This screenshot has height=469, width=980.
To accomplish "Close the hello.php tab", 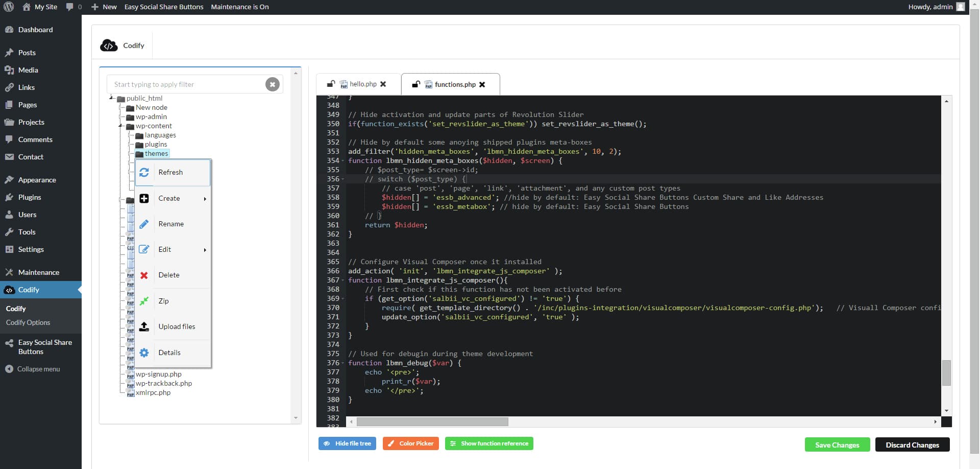I will click(x=383, y=84).
